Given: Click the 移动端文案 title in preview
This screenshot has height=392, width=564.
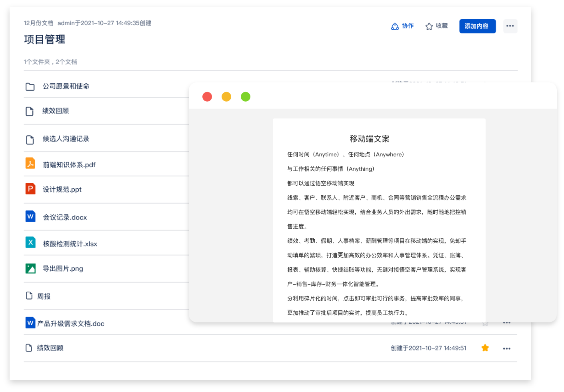Looking at the screenshot, I should 370,139.
